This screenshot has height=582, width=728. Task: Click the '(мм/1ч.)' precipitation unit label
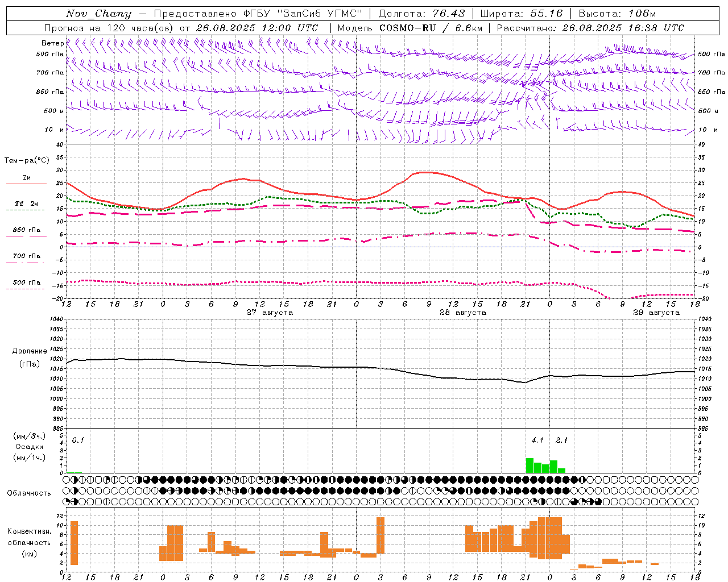29,458
